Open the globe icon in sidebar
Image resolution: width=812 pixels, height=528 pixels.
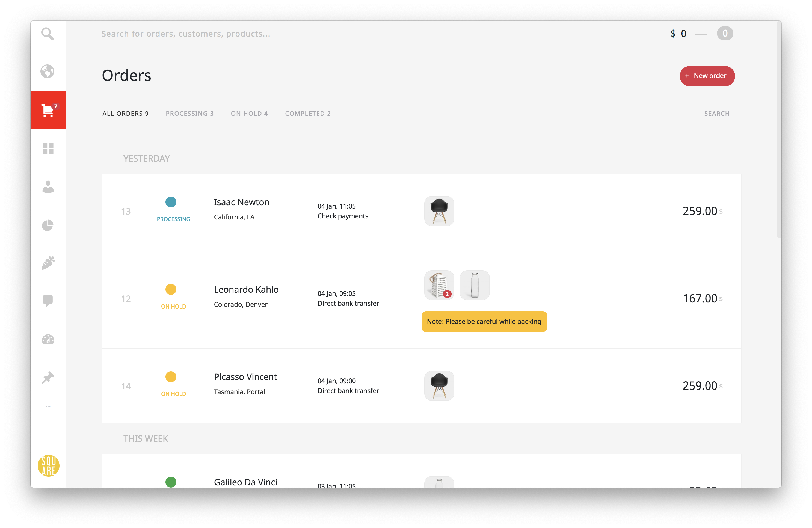[48, 71]
